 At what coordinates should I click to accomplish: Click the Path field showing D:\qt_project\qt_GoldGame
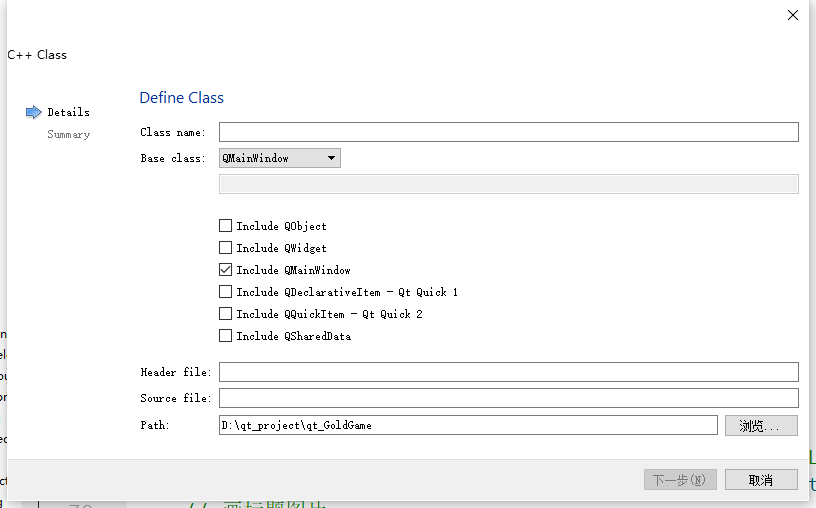click(468, 425)
